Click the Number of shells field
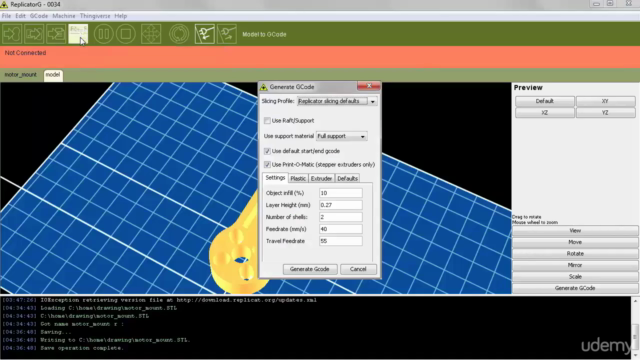 point(340,217)
